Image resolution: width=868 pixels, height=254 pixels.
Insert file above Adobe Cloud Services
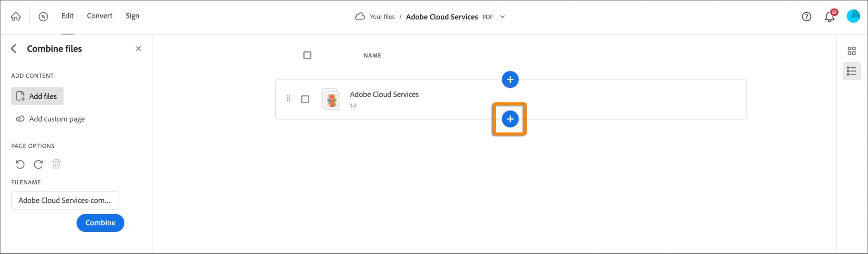[x=510, y=80]
